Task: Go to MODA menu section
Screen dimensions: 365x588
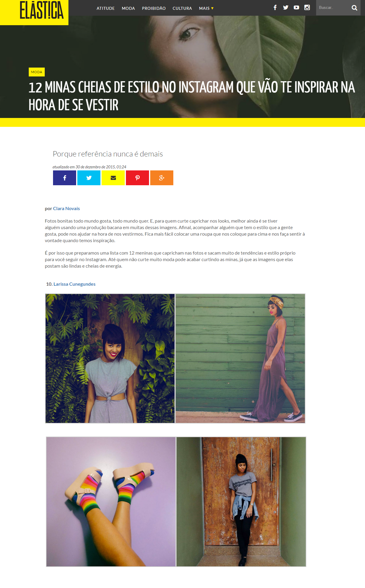Action: pos(128,8)
